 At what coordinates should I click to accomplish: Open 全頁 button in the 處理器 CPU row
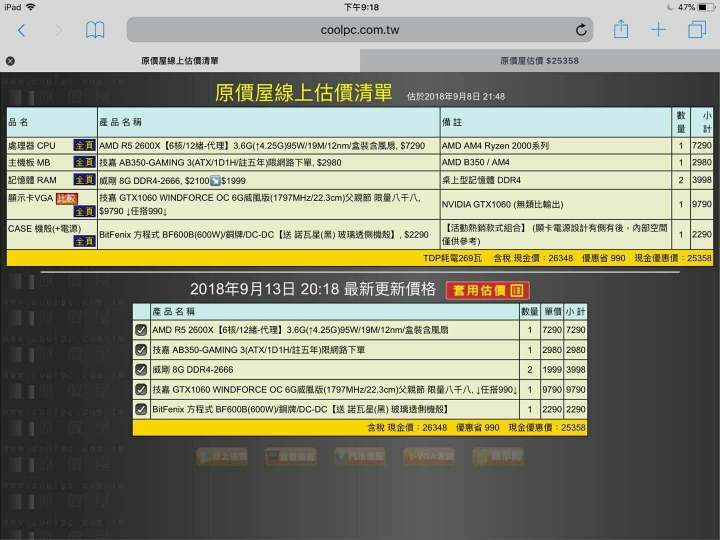point(84,146)
